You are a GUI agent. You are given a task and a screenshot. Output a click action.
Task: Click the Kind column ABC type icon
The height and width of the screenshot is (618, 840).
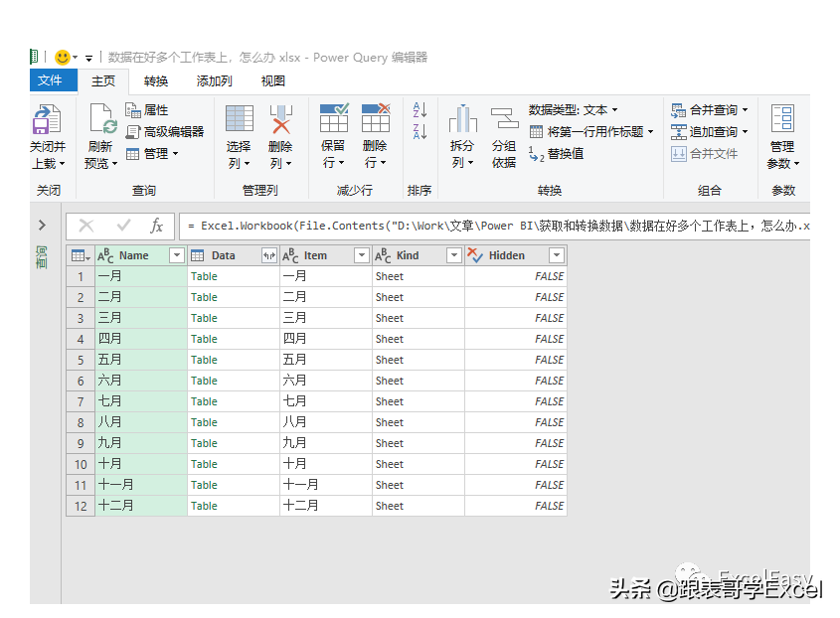pyautogui.click(x=383, y=255)
